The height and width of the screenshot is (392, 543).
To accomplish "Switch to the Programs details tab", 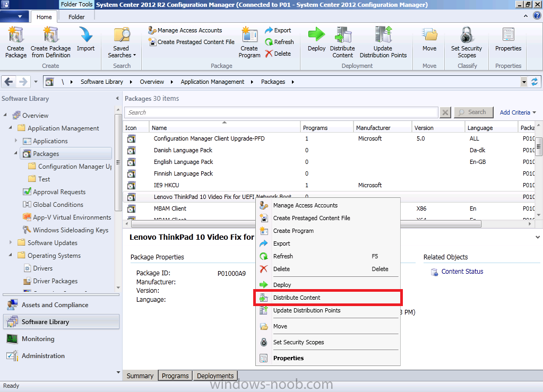I will 175,376.
